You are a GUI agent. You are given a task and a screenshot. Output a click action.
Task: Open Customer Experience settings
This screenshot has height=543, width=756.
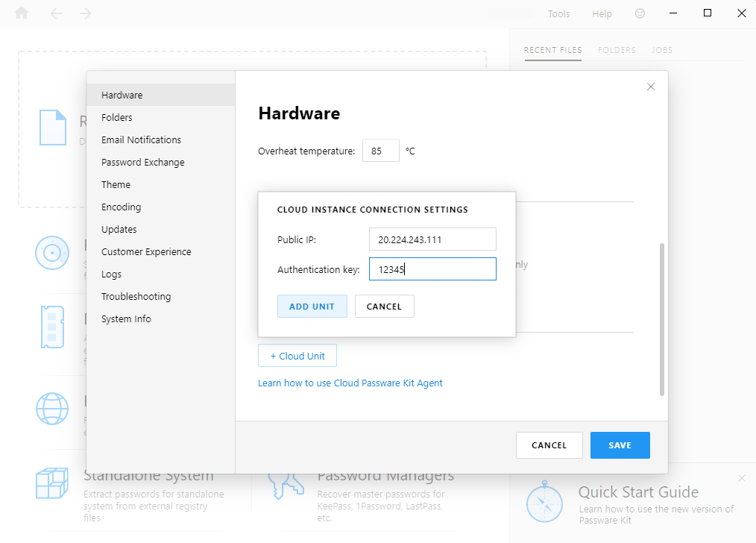[x=160, y=251]
